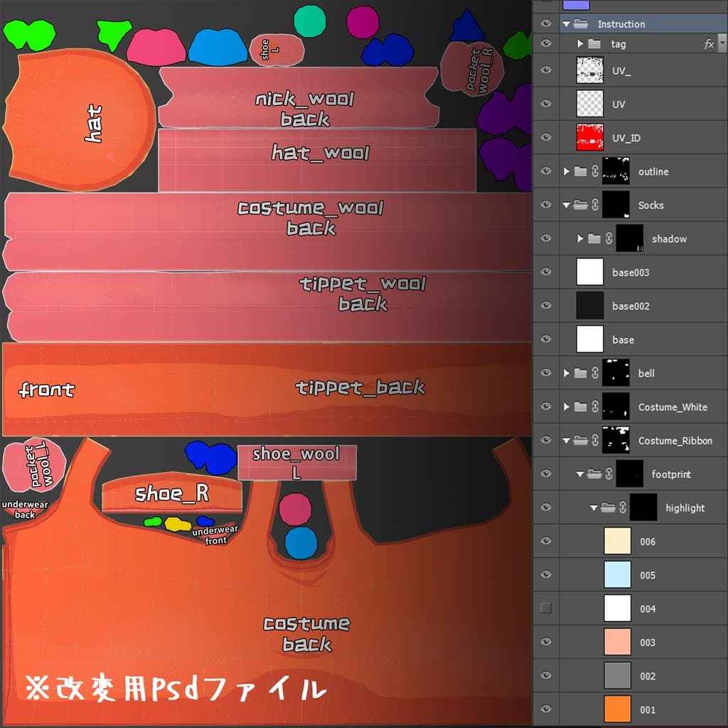728x728 pixels.
Task: Show layer 004 by clicking its empty eye box
Action: [x=545, y=607]
